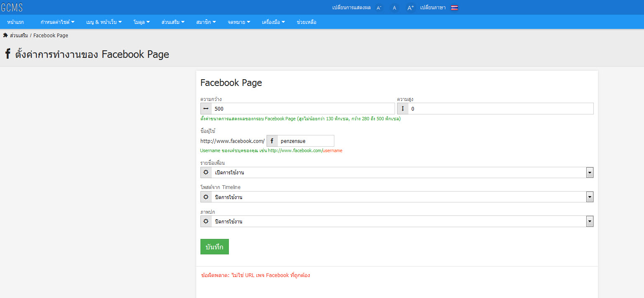Expand the สมาชิก menu
Viewport: 644px width, 298px height.
click(206, 22)
